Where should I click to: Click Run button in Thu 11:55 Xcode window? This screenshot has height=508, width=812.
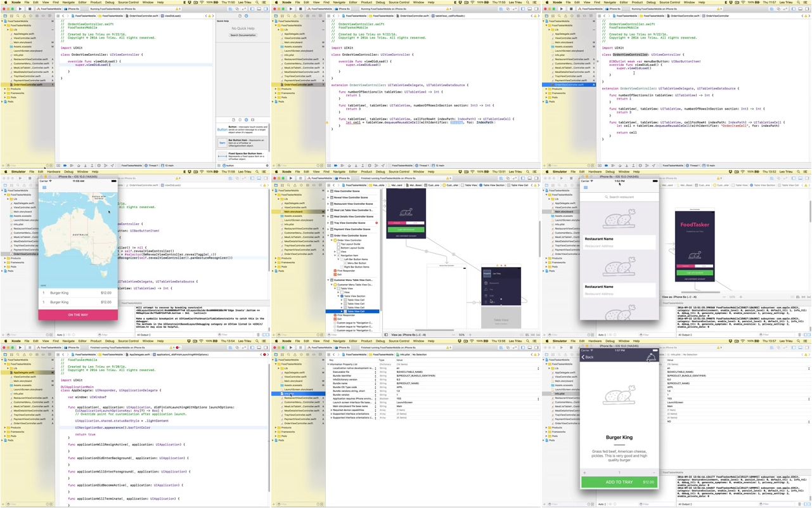(291, 9)
